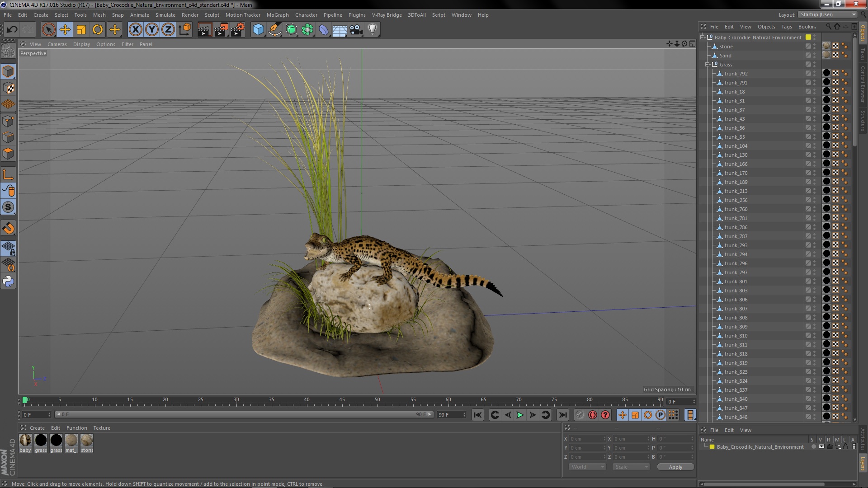Click the Apply button

675,467
